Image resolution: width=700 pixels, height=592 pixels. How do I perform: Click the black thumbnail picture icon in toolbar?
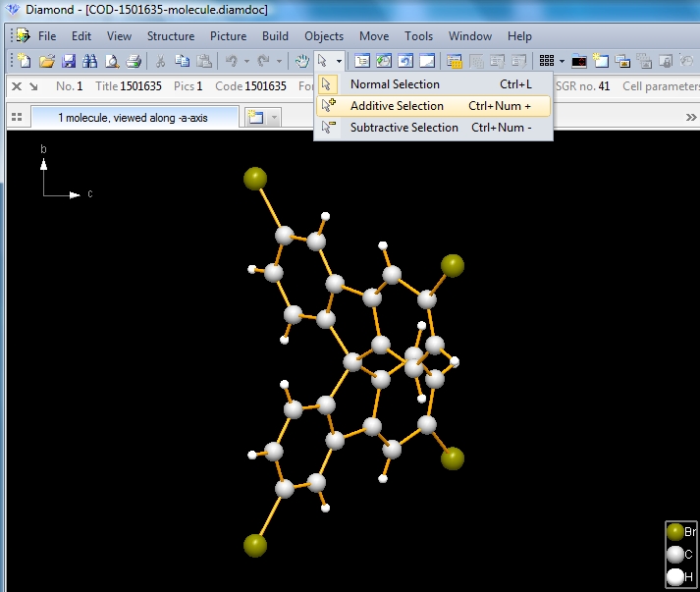(x=579, y=61)
